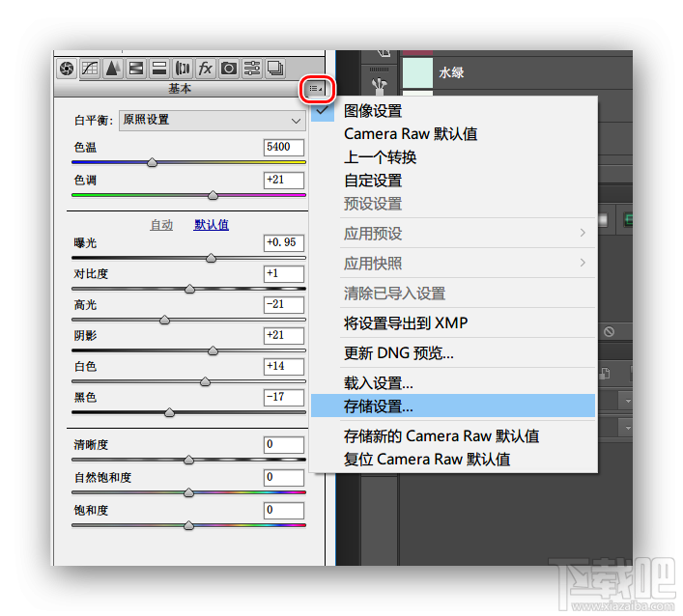Open the Effects fx panel icon
Image resolution: width=683 pixels, height=616 pixels.
click(x=205, y=69)
